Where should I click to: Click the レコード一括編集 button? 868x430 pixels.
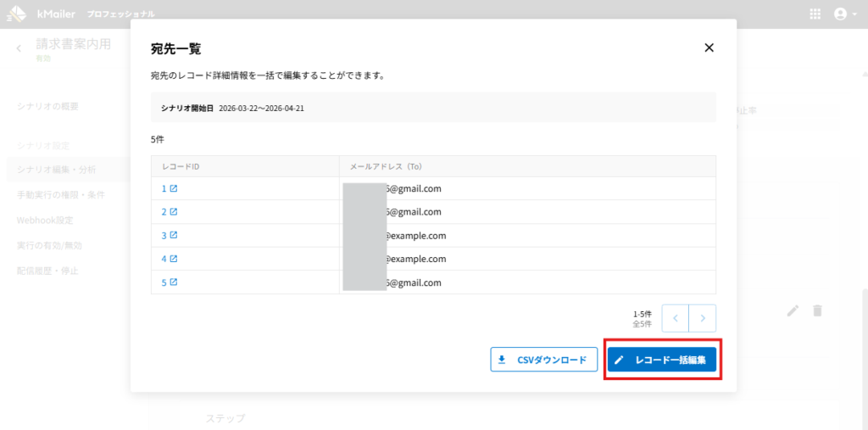coord(662,360)
